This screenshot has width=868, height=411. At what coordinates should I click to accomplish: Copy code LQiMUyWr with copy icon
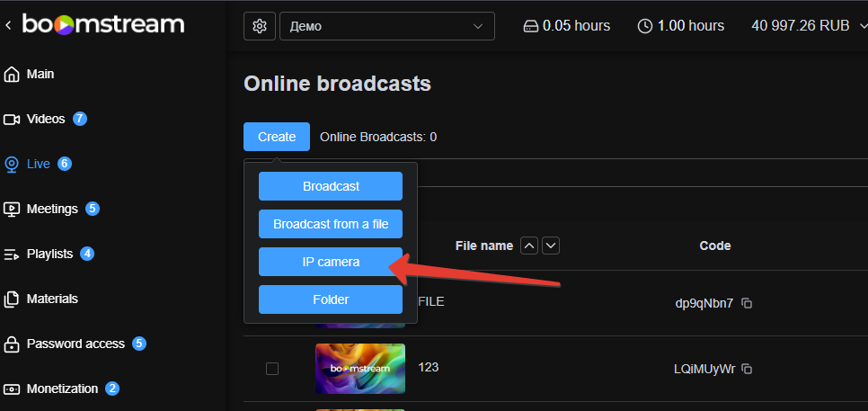pyautogui.click(x=747, y=369)
